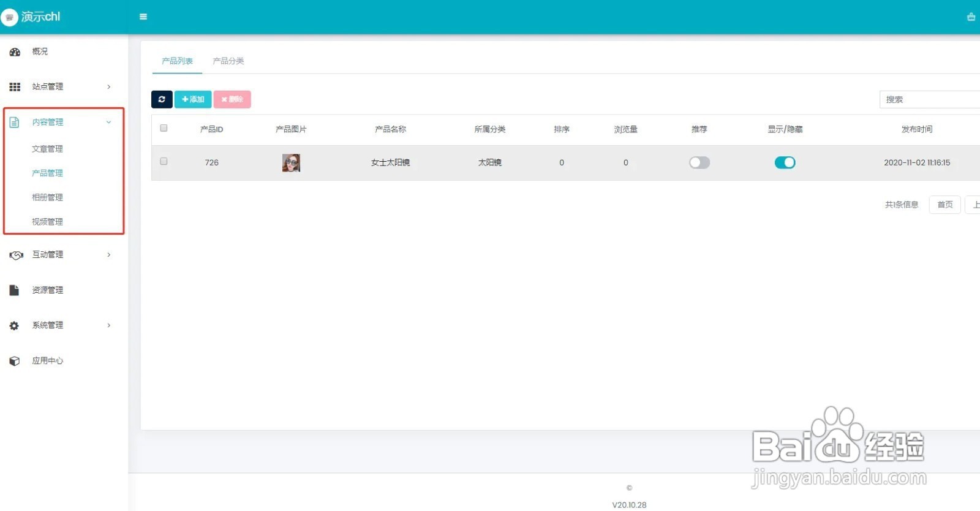This screenshot has height=511, width=980.
Task: Click the refresh button in toolbar
Action: click(x=162, y=99)
